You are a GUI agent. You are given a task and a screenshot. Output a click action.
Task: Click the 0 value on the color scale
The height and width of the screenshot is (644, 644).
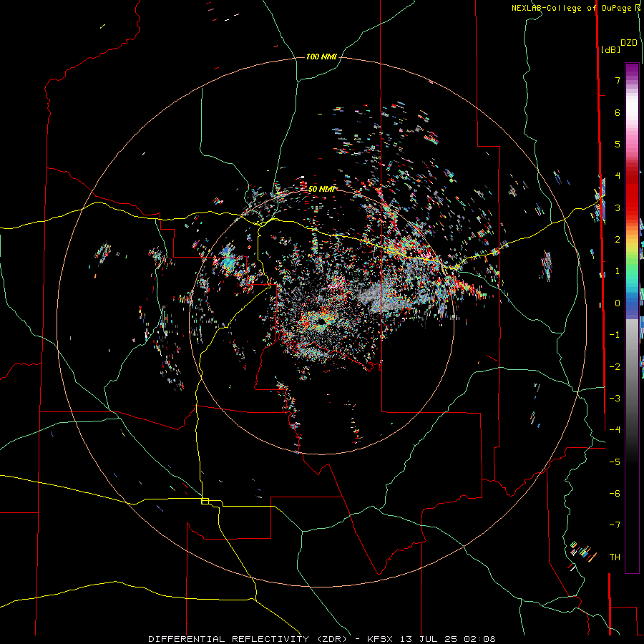[x=618, y=303]
